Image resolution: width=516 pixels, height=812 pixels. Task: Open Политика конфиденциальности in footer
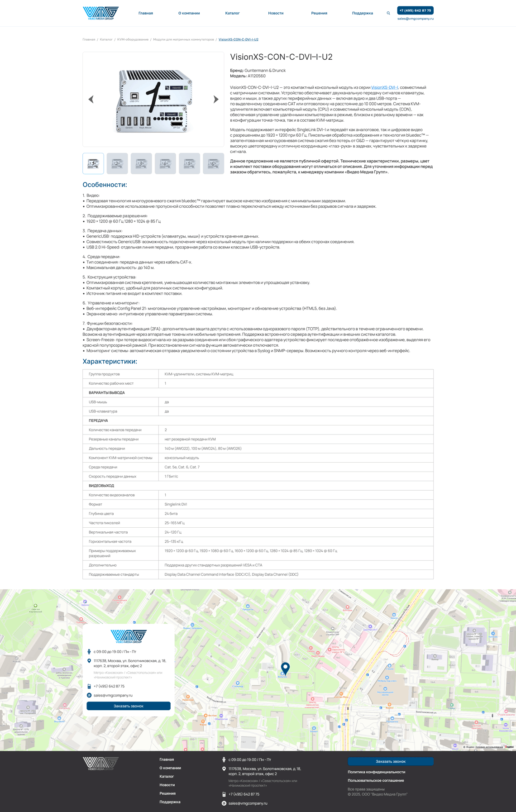pos(377,772)
